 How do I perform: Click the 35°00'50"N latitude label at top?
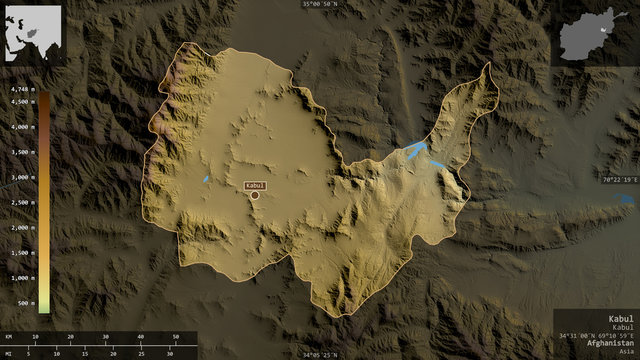tap(320, 4)
